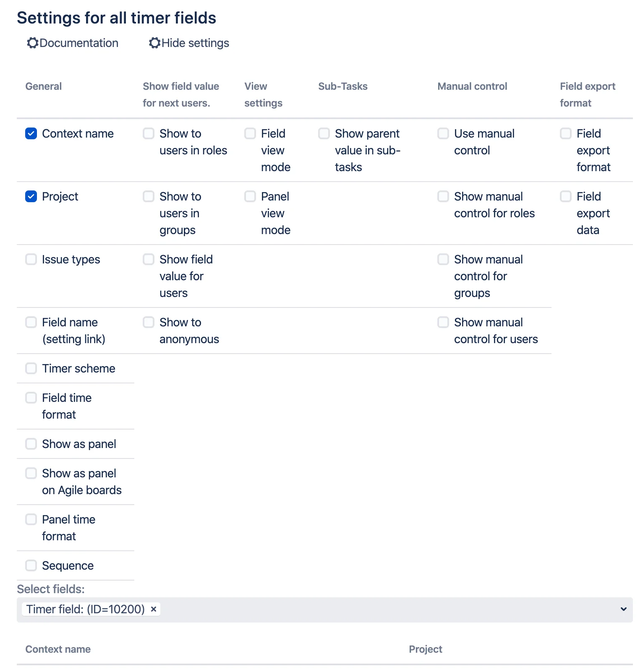Image resolution: width=643 pixels, height=672 pixels.
Task: Click the gear icon beside Hide settings
Action: pos(154,43)
